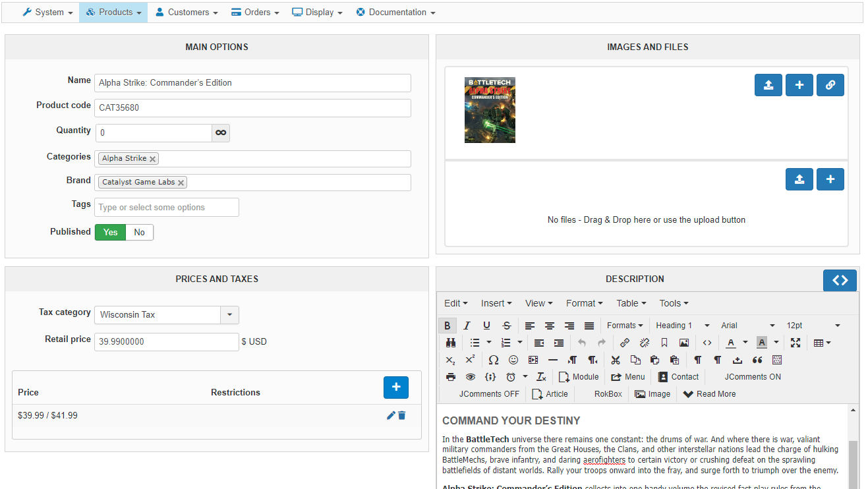
Task: Apply italic formatting in the editor
Action: click(x=467, y=326)
